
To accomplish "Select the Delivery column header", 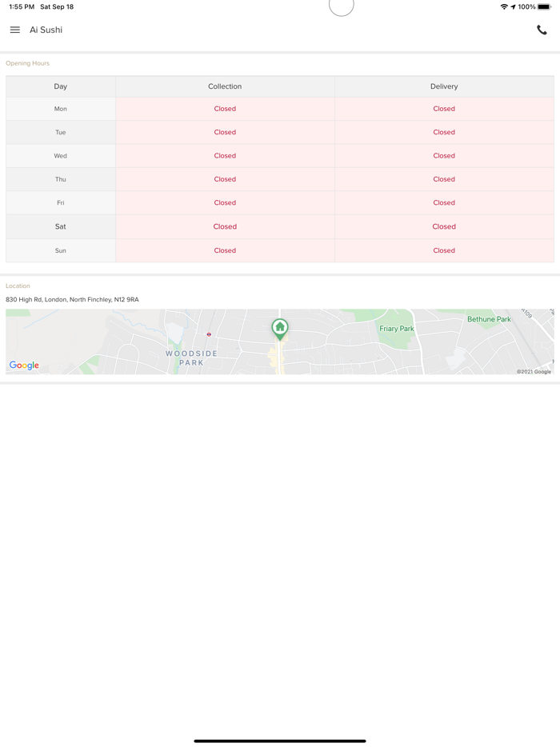I will pyautogui.click(x=444, y=86).
